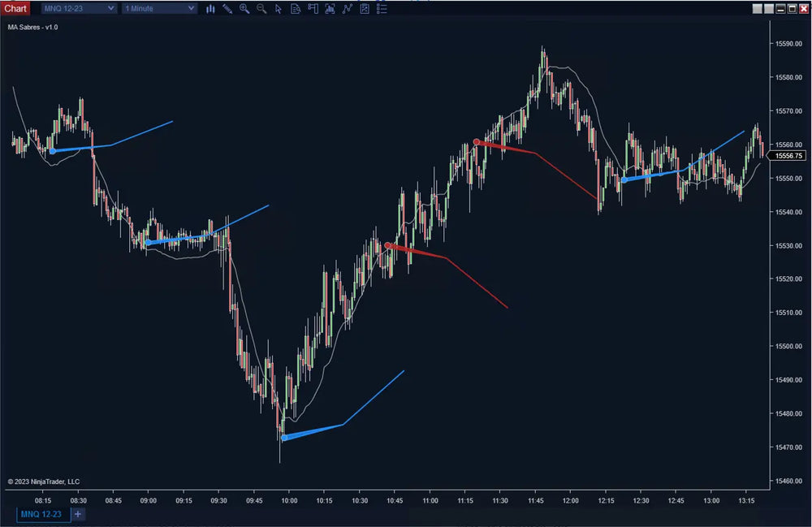812x527 pixels.
Task: Click the zoom in magnifier icon
Action: tap(244, 9)
